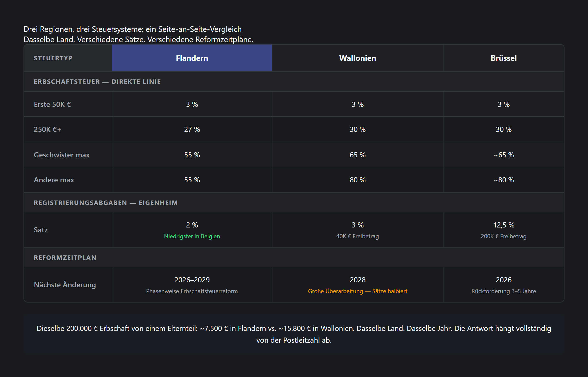Click the Geschwister max row label
The image size is (588, 377).
(62, 155)
